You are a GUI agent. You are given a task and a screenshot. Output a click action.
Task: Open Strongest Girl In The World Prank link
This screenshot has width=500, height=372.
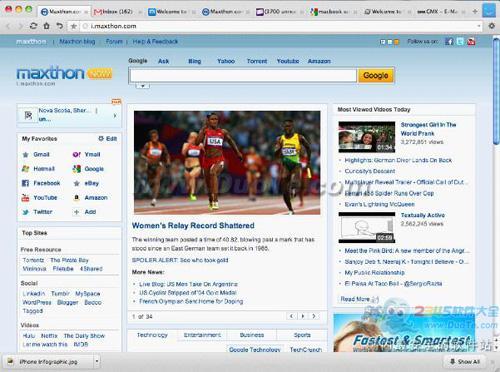coord(428,129)
